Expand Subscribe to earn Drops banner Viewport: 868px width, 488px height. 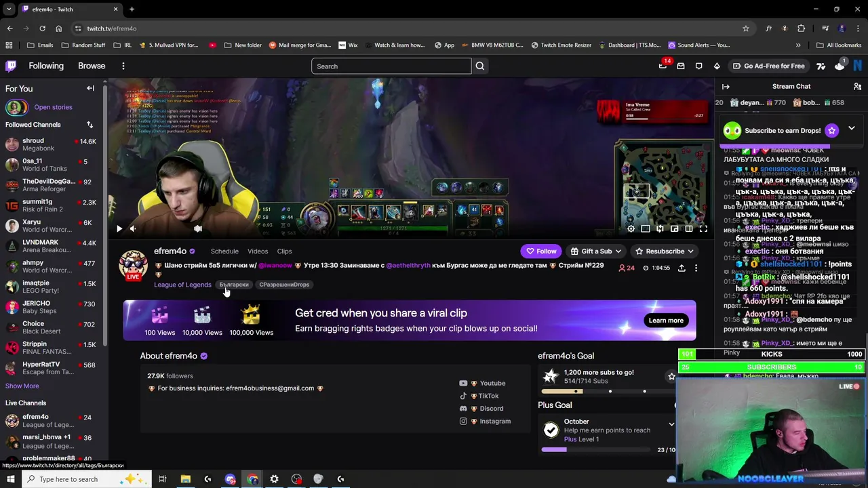click(x=852, y=129)
